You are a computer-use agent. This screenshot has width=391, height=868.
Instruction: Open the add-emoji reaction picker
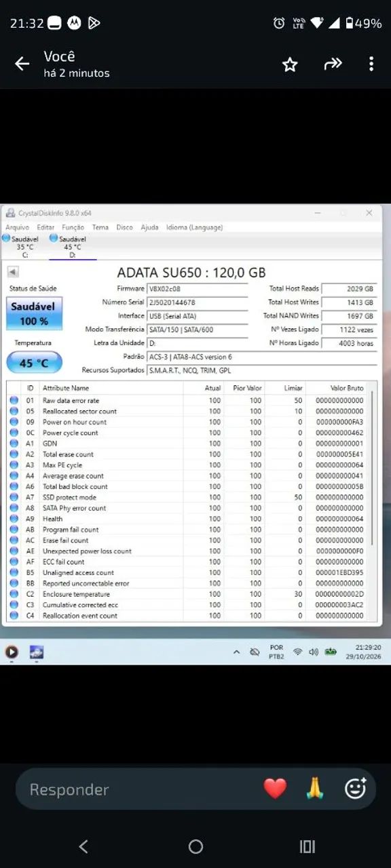click(356, 788)
